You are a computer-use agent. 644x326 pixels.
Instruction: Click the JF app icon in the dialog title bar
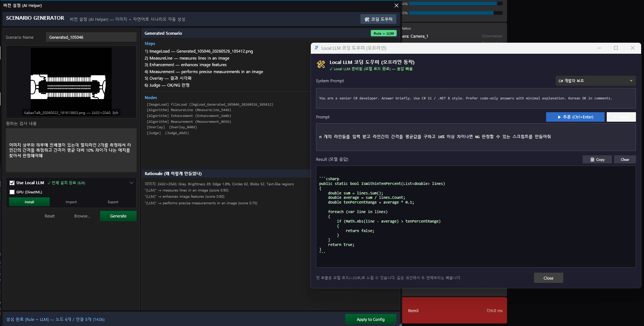coord(316,48)
